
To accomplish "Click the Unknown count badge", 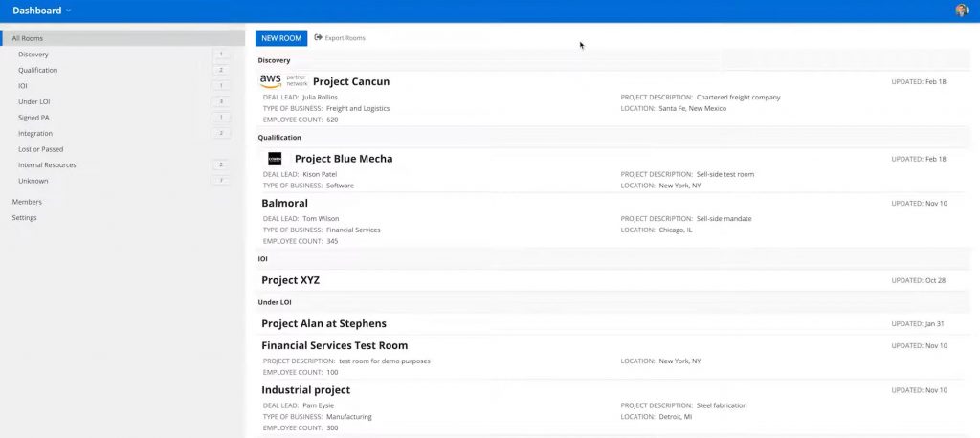I will [221, 181].
